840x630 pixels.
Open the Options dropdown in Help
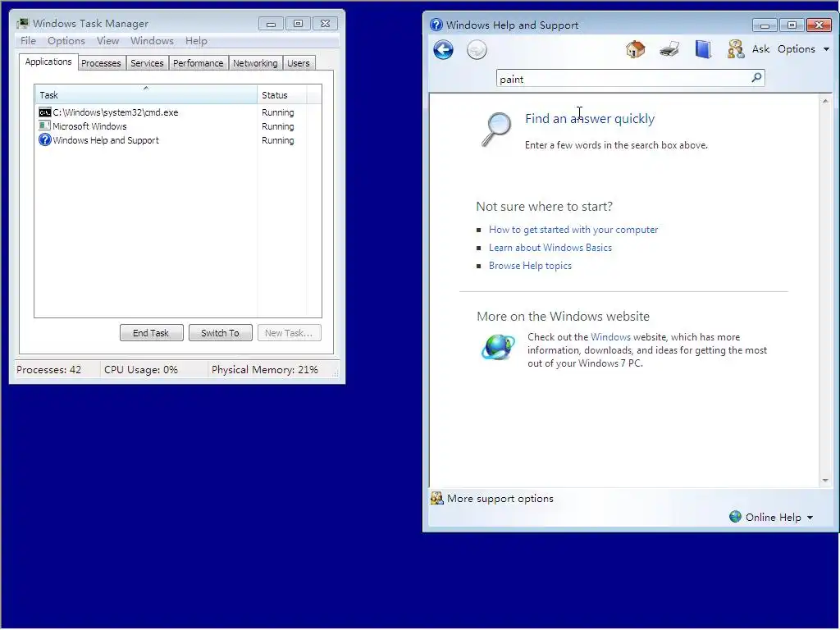(x=804, y=49)
